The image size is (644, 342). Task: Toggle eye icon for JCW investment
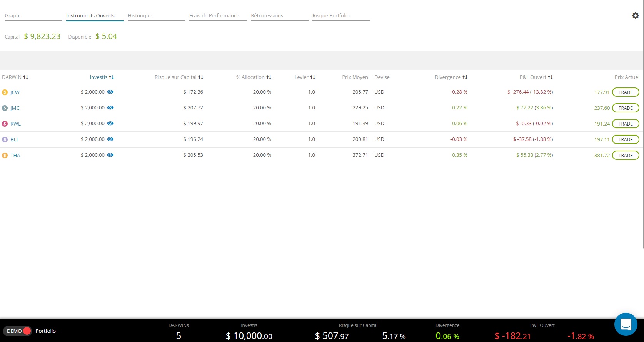click(110, 92)
